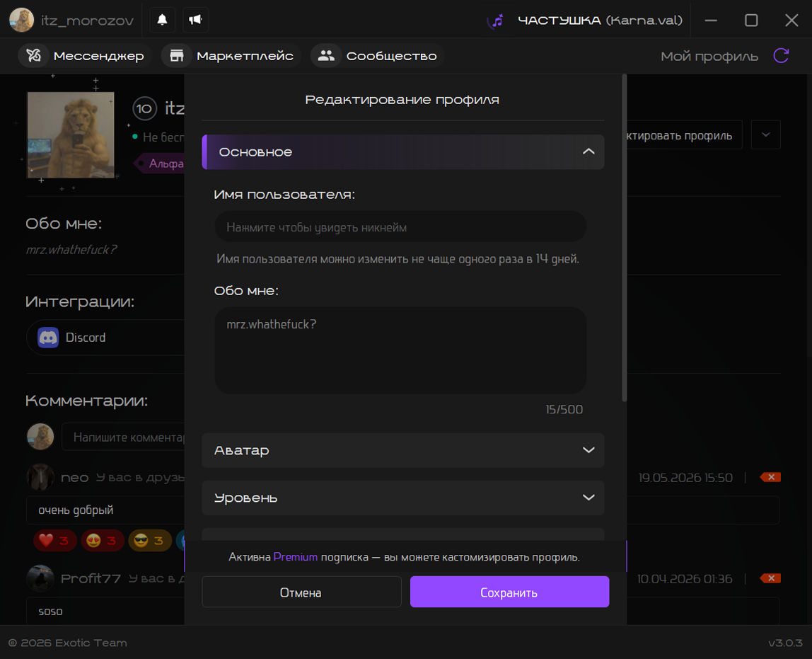The width and height of the screenshot is (812, 659).
Task: Click the 10.04.2026 01:36 timestamp
Action: (x=685, y=579)
